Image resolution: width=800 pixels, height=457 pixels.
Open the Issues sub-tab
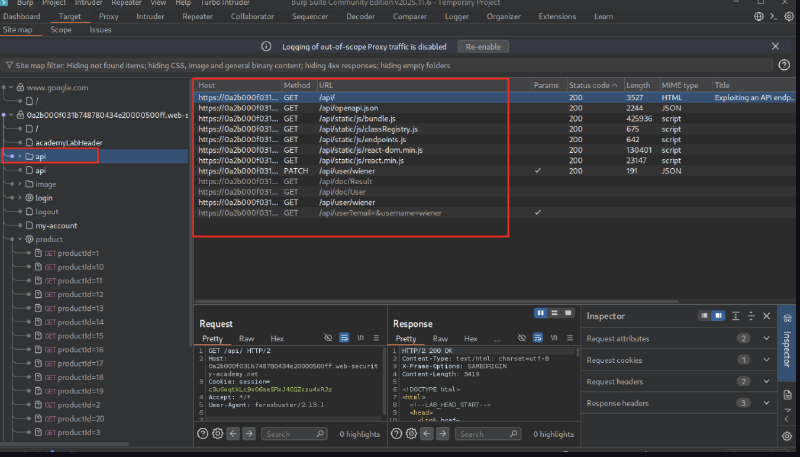coord(101,30)
